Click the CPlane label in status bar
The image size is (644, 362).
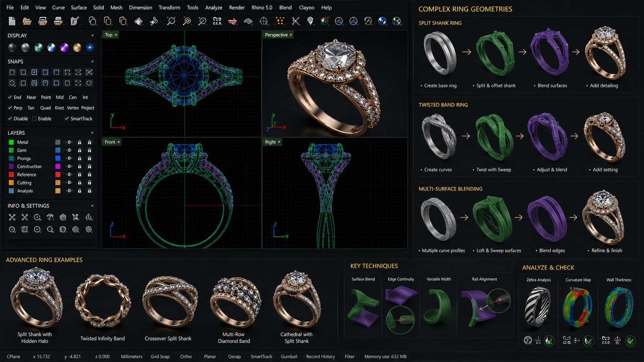14,356
